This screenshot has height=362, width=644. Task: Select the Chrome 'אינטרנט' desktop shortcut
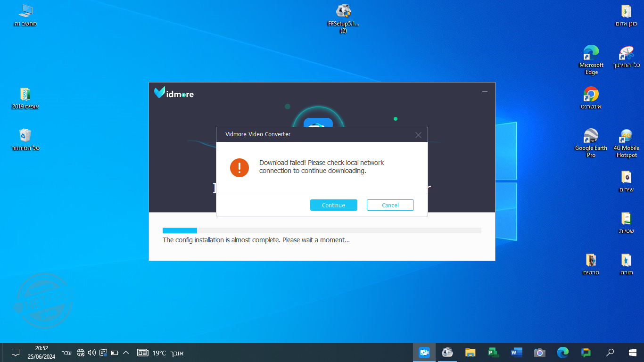(x=591, y=98)
